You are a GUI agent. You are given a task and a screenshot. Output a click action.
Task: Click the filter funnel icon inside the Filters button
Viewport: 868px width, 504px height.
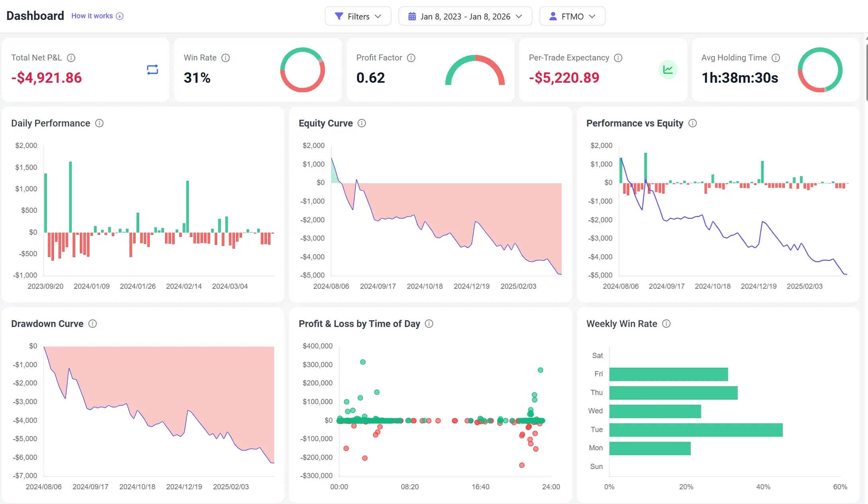(x=339, y=16)
